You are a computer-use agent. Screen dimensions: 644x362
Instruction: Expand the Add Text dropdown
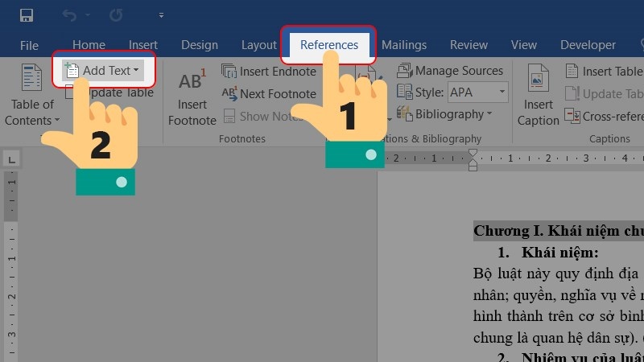click(x=103, y=71)
